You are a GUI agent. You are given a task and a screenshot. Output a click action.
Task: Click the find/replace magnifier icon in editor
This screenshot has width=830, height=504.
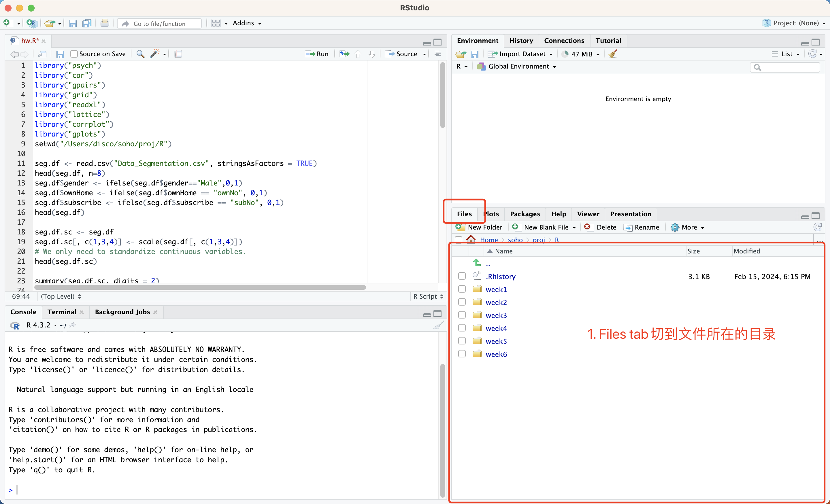point(140,54)
